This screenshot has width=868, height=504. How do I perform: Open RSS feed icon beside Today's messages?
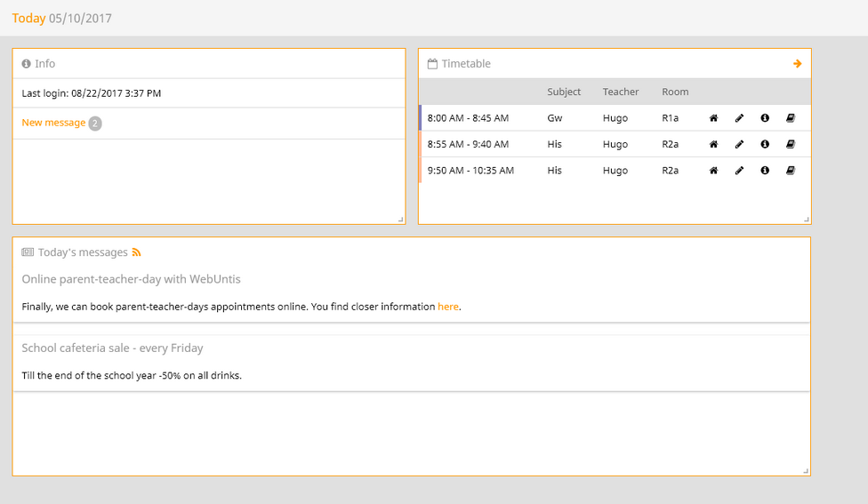click(x=136, y=252)
